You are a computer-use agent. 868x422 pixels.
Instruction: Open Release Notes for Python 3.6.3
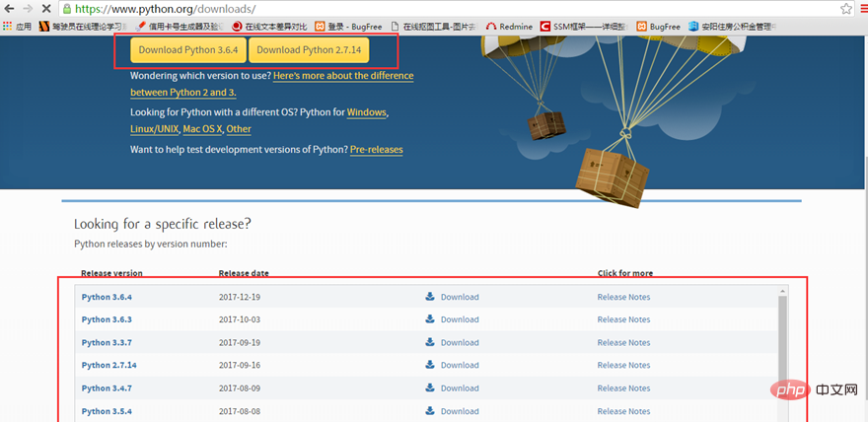[623, 319]
